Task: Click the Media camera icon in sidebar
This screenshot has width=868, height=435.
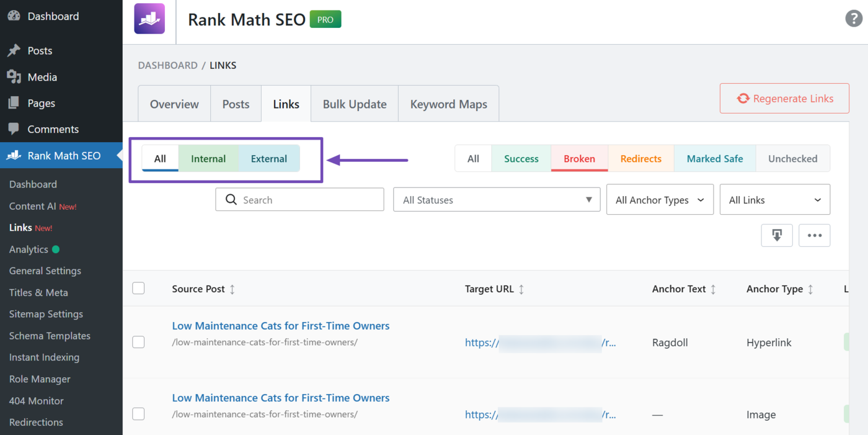Action: [x=14, y=76]
